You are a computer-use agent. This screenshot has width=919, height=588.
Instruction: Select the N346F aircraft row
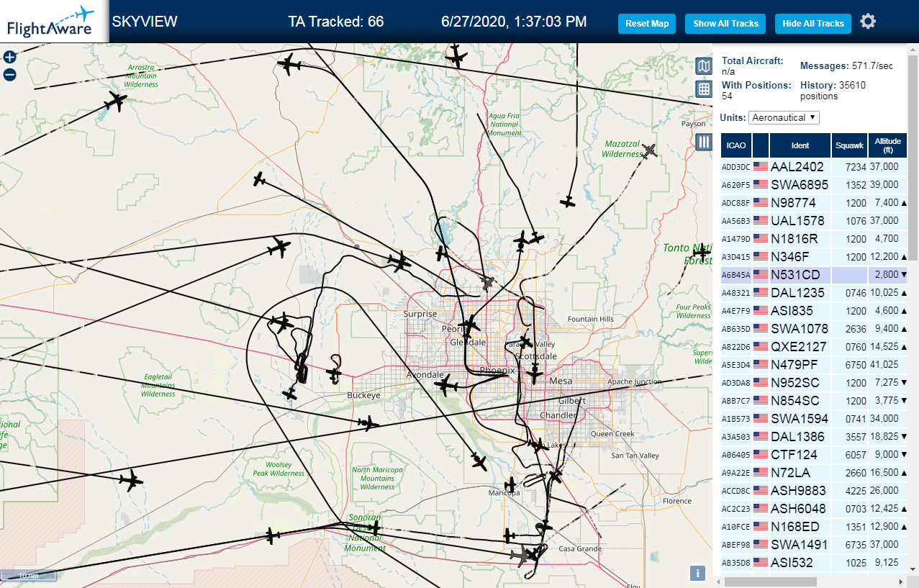tap(815, 257)
